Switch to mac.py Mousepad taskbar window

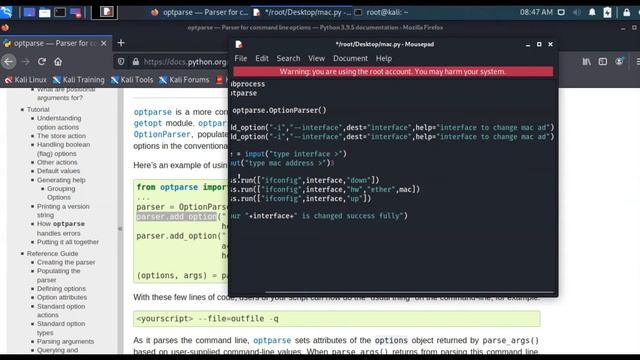coord(302,12)
